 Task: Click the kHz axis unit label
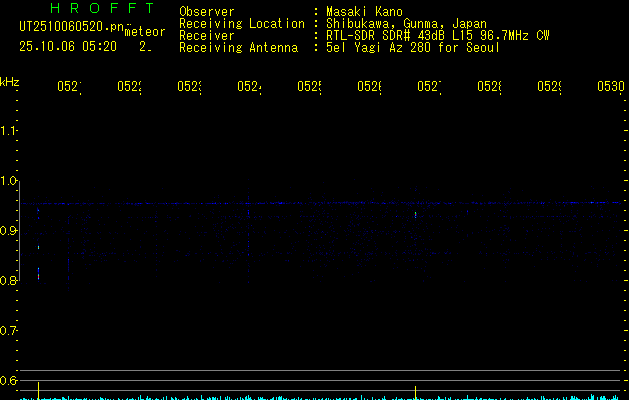(x=10, y=82)
